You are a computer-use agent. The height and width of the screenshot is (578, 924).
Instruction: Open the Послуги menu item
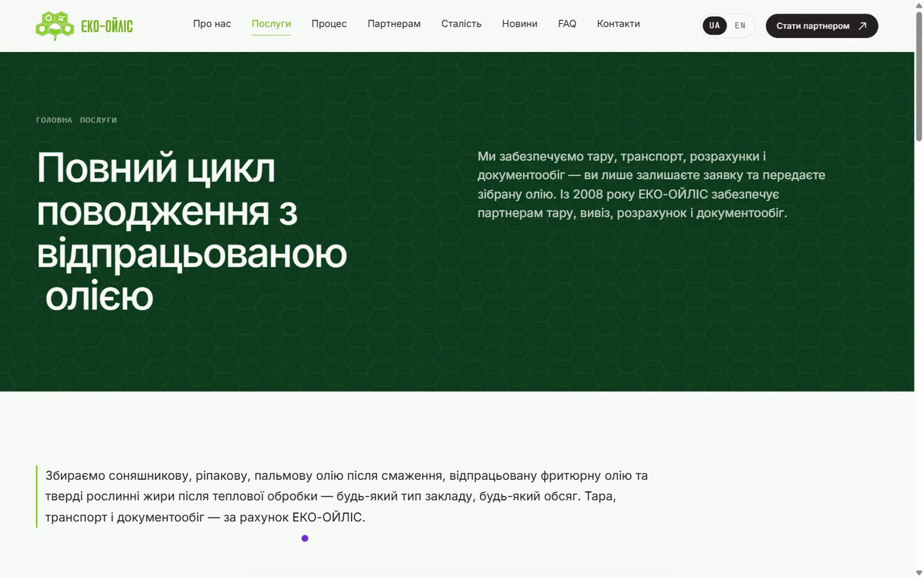point(271,24)
